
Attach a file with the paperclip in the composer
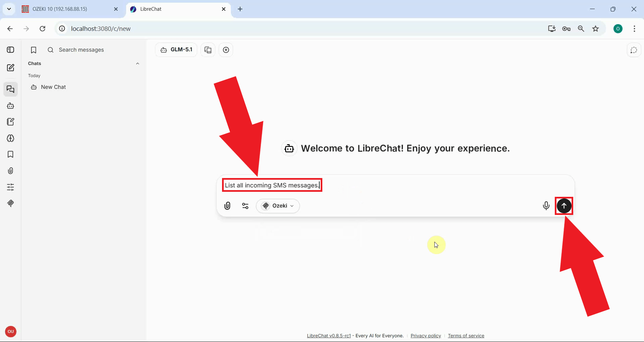[x=227, y=206]
